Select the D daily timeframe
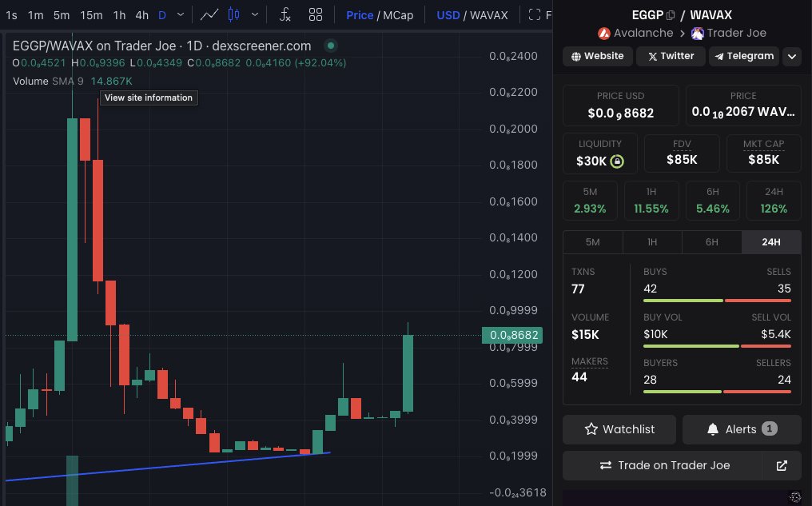The height and width of the screenshot is (506, 812). [x=162, y=15]
